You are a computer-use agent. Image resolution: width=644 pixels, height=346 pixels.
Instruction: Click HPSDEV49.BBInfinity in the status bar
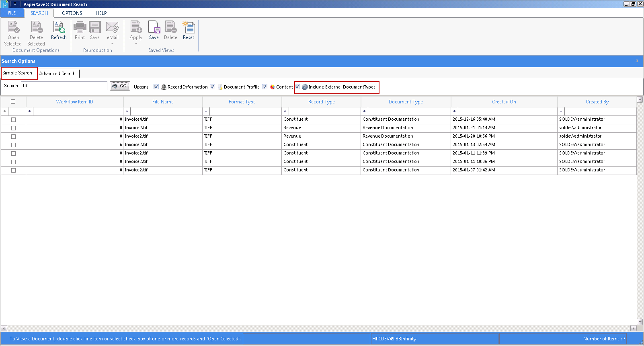click(x=394, y=339)
